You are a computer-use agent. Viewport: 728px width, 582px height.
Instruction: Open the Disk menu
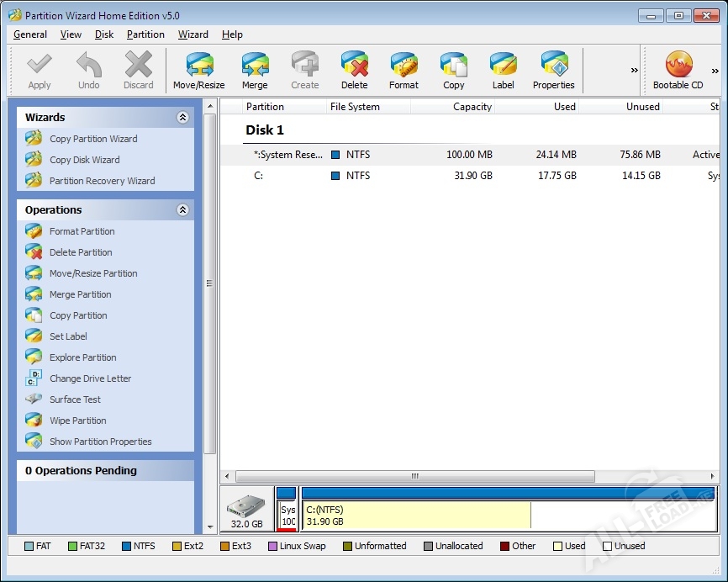(104, 34)
